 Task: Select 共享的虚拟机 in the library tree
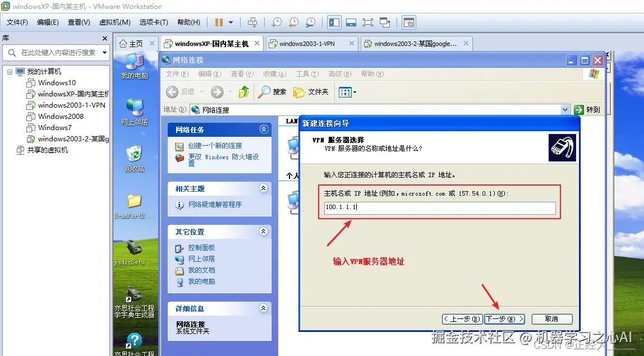tap(47, 150)
